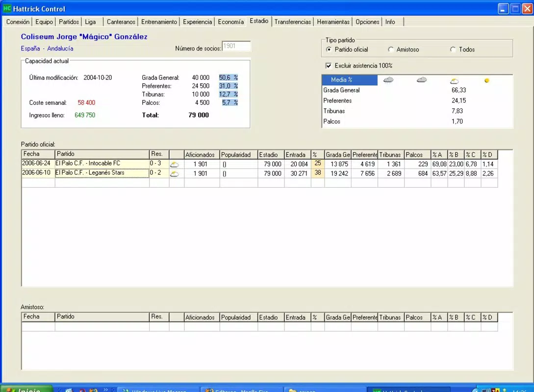The width and height of the screenshot is (534, 392).
Task: Select the overcast cloud weather column icon
Action: tap(422, 80)
